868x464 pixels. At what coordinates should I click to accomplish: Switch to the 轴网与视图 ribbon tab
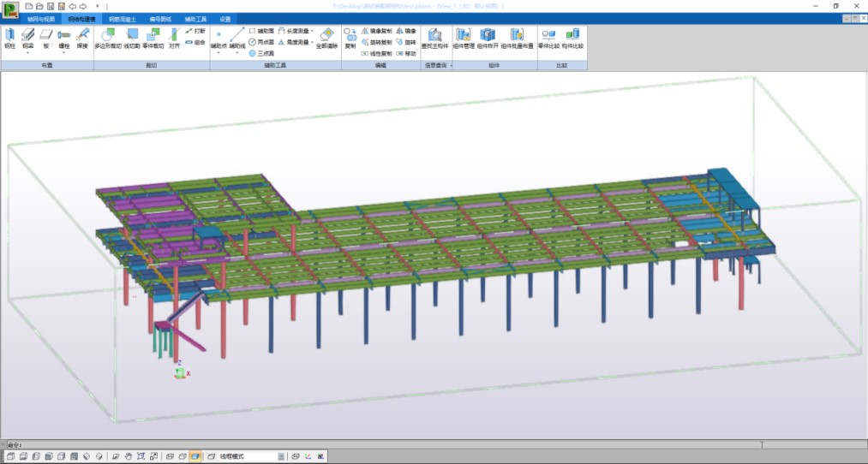tap(39, 18)
